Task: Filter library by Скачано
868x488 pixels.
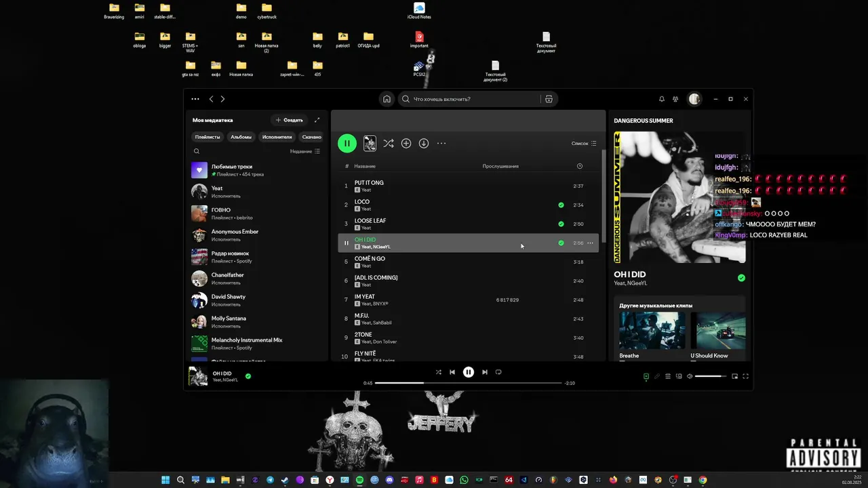Action: (x=312, y=137)
